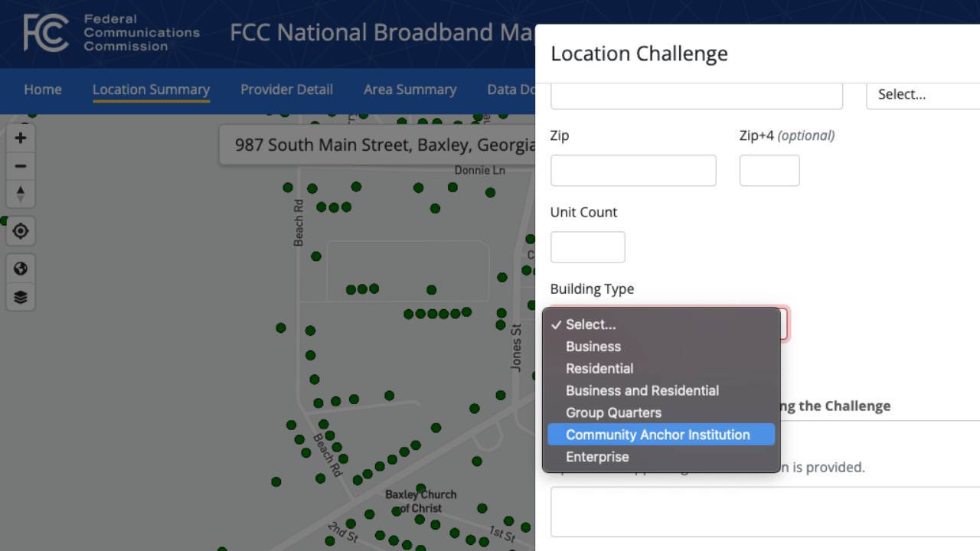Open the map layers icon
Screen dimensions: 980x551
21,297
